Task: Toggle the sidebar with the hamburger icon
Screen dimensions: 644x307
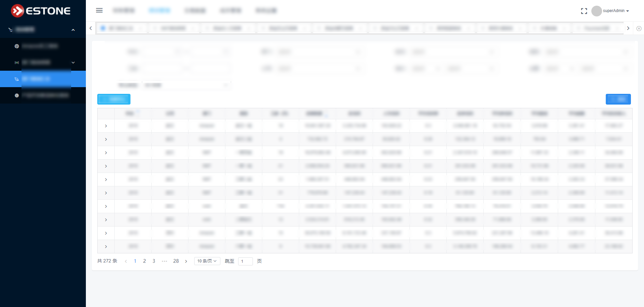Action: pos(99,10)
